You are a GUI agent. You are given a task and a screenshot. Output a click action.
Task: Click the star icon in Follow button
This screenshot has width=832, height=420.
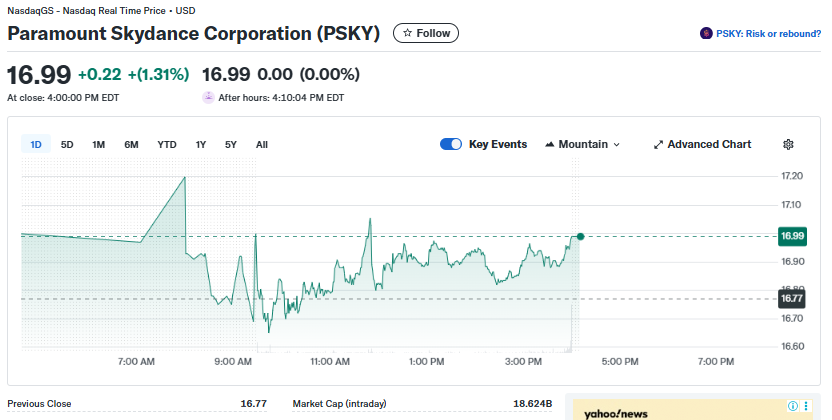tap(407, 33)
